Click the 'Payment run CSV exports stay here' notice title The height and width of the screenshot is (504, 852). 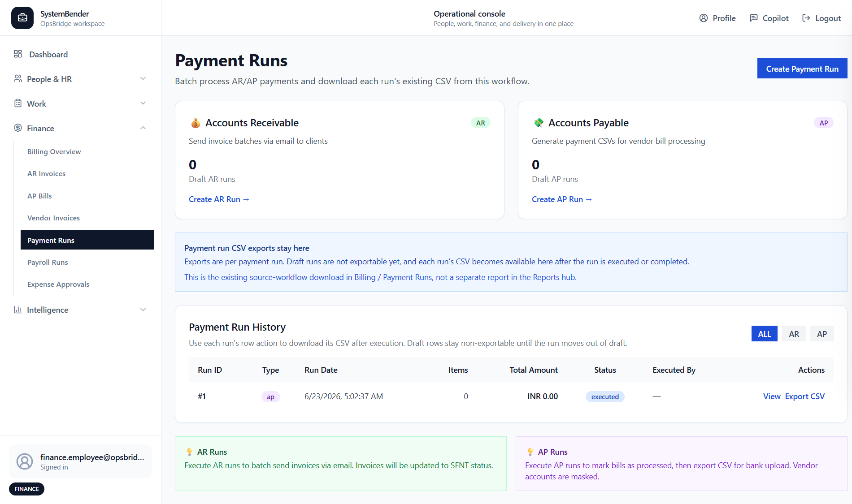247,248
